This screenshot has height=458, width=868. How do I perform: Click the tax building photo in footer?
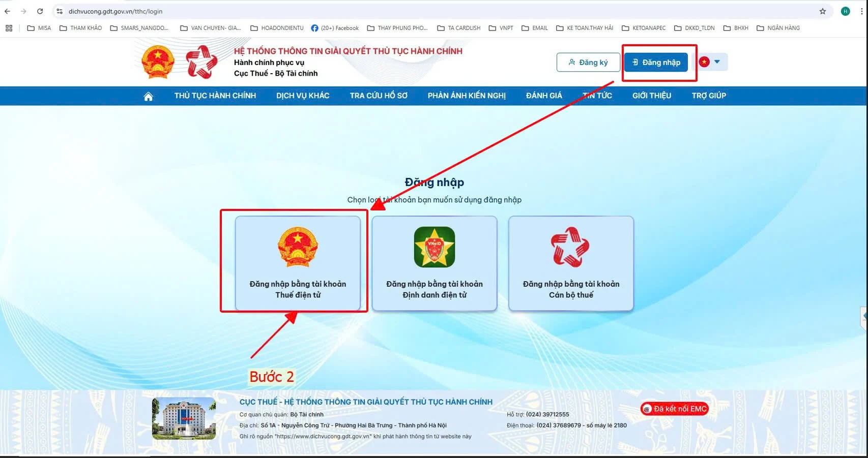(184, 418)
